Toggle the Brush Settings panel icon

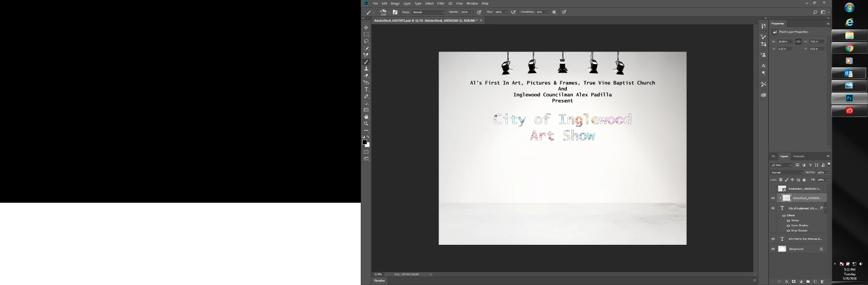click(395, 12)
